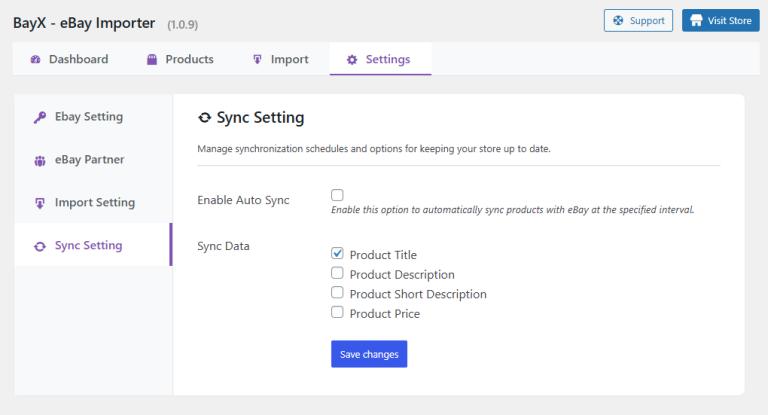
Task: Click the Enable Auto Sync label
Action: point(243,200)
